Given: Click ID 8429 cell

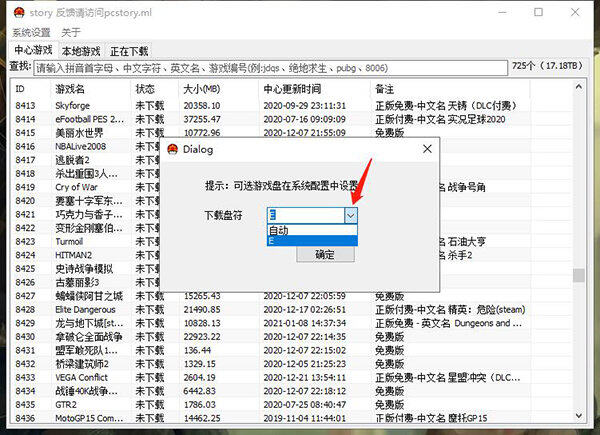Looking at the screenshot, I should click(x=25, y=323).
